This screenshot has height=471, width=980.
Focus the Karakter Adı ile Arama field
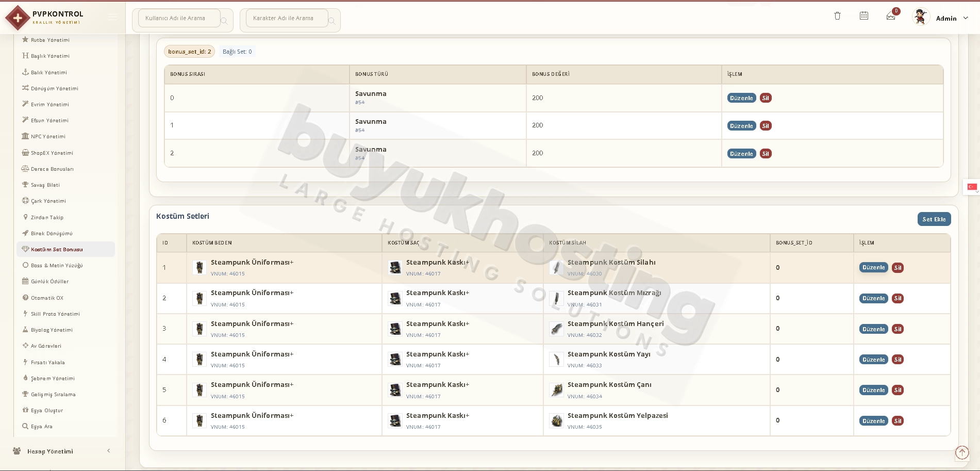click(287, 18)
